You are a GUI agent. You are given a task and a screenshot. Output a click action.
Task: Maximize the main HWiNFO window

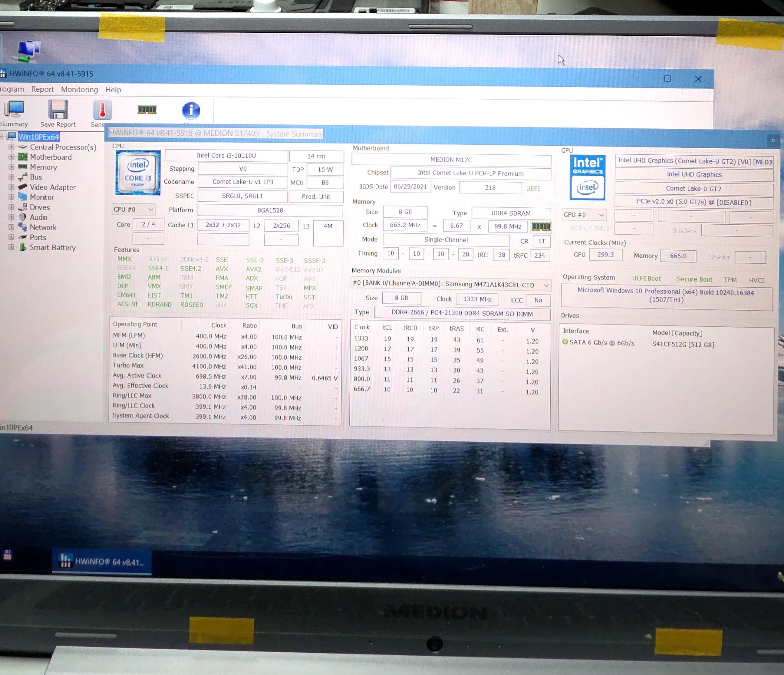668,79
